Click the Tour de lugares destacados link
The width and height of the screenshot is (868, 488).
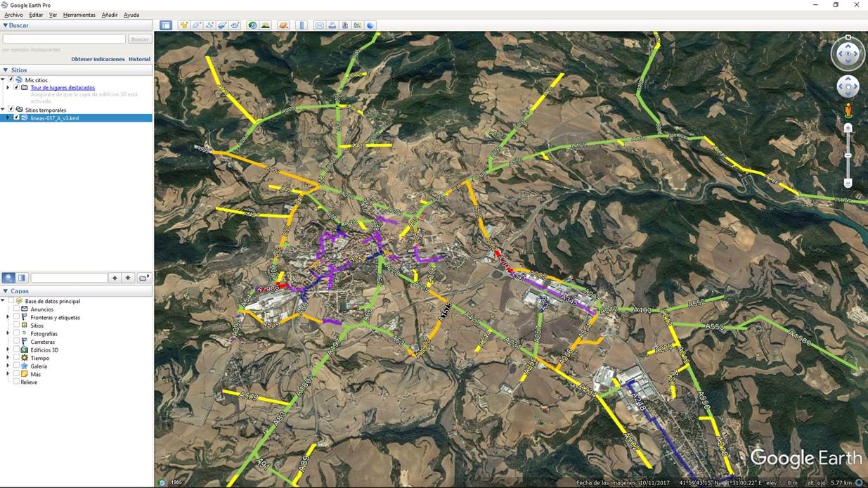click(63, 88)
